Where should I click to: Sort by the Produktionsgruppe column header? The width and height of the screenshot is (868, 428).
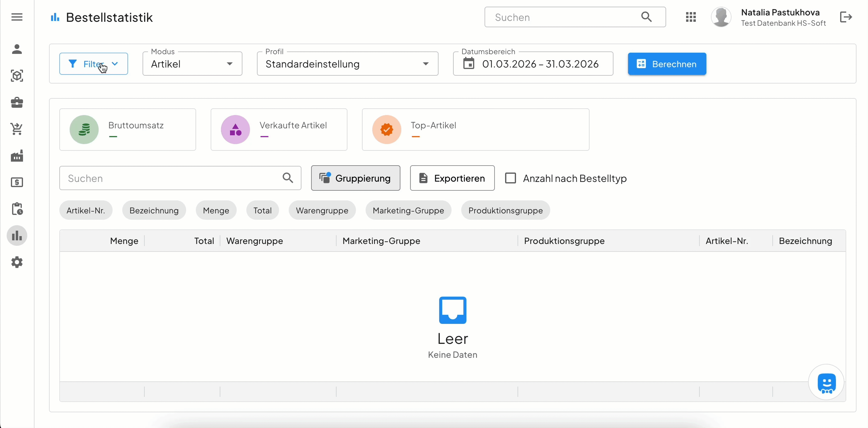coord(564,241)
